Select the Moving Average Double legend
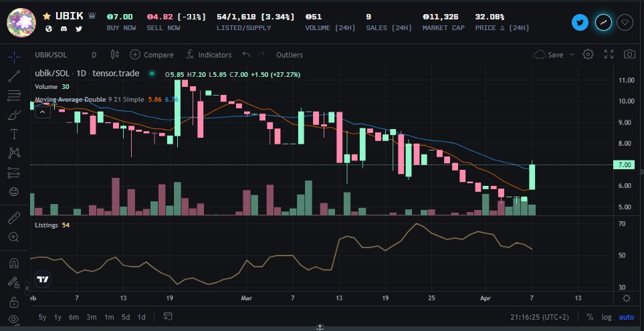 [106, 100]
